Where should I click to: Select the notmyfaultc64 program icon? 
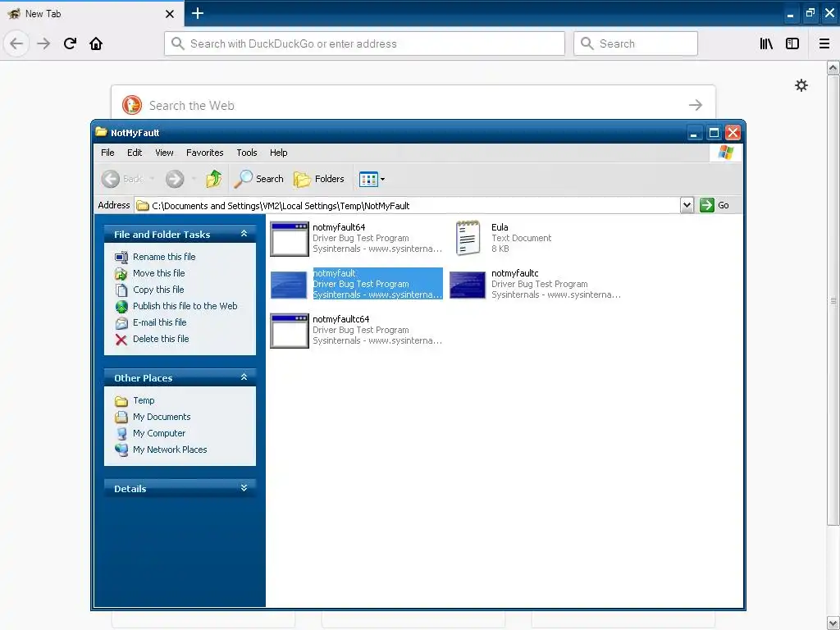pyautogui.click(x=290, y=331)
